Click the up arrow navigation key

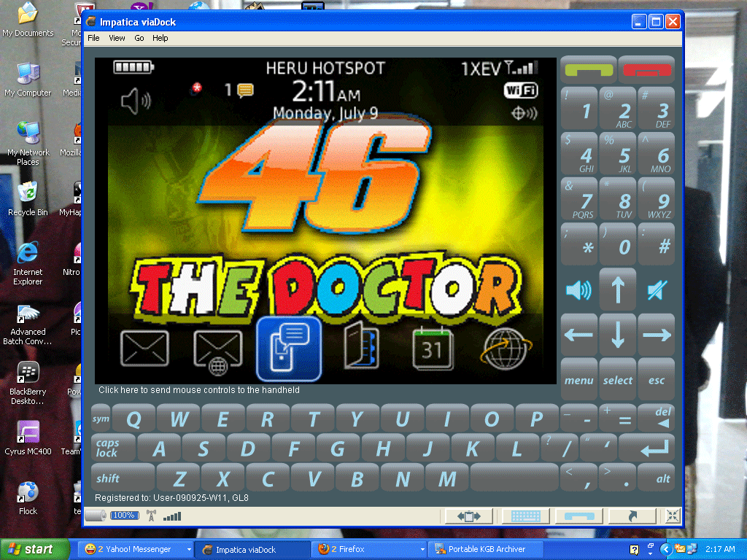(617, 289)
